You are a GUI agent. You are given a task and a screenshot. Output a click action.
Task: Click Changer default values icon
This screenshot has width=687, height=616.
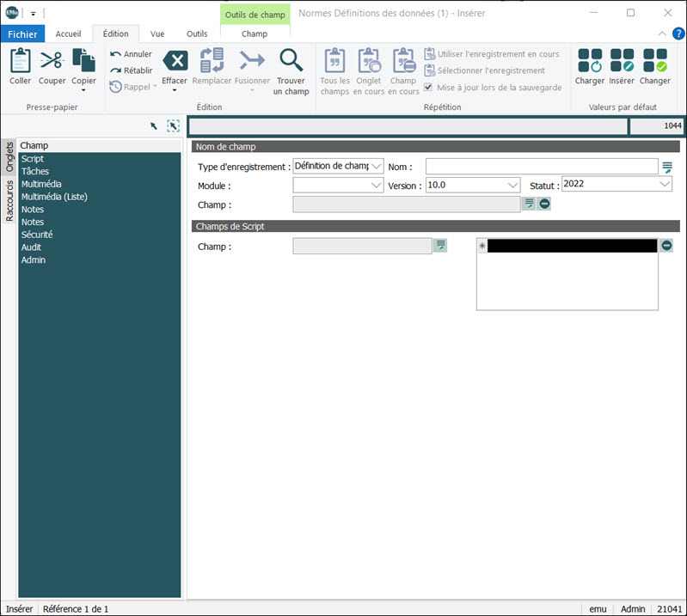click(655, 60)
